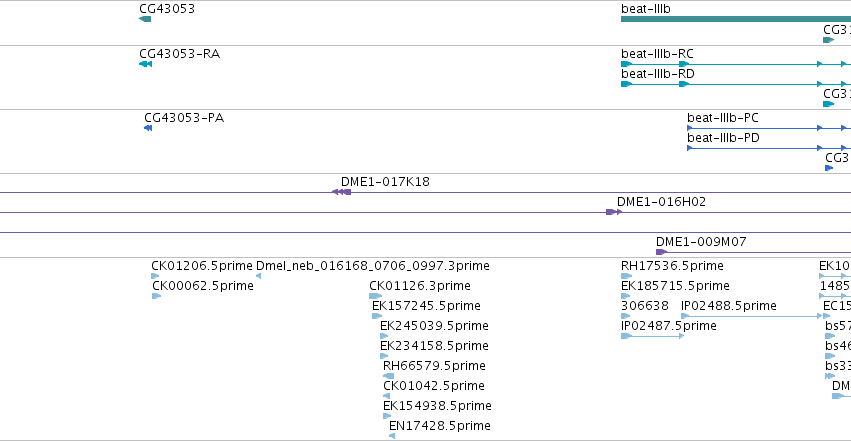Select the beat-IIIb-RC transcript line
This screenshot has height=441, width=851.
(x=736, y=64)
